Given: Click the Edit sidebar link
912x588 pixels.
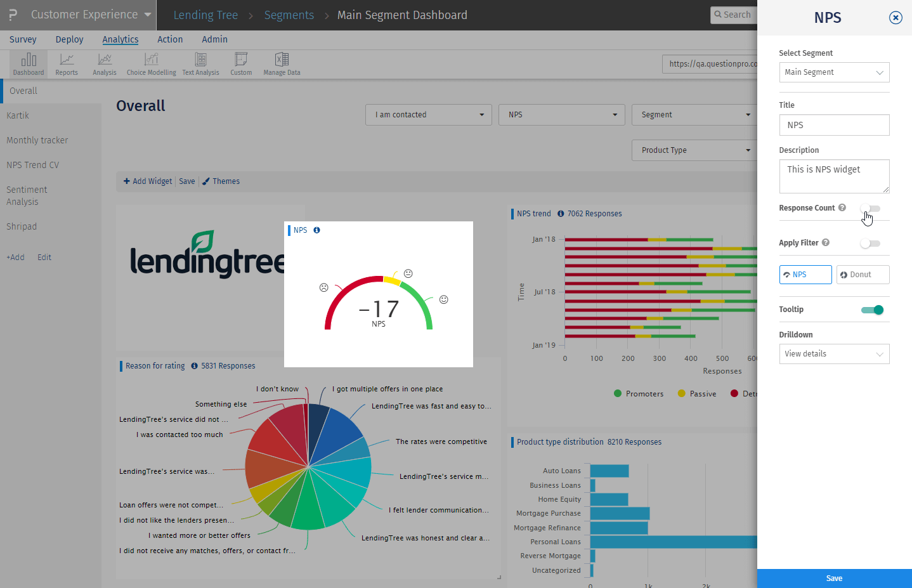Looking at the screenshot, I should click(44, 258).
